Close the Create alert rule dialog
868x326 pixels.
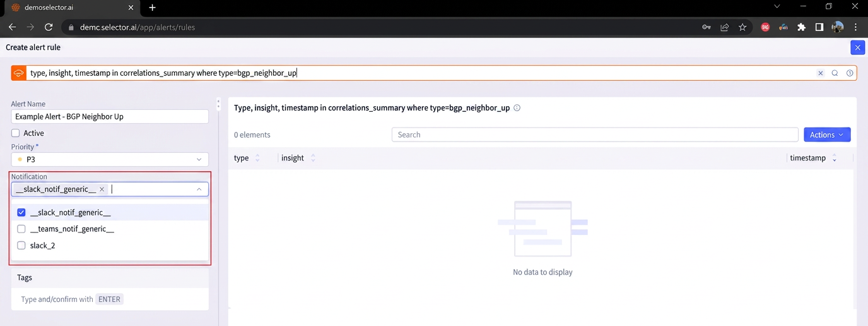click(x=857, y=47)
